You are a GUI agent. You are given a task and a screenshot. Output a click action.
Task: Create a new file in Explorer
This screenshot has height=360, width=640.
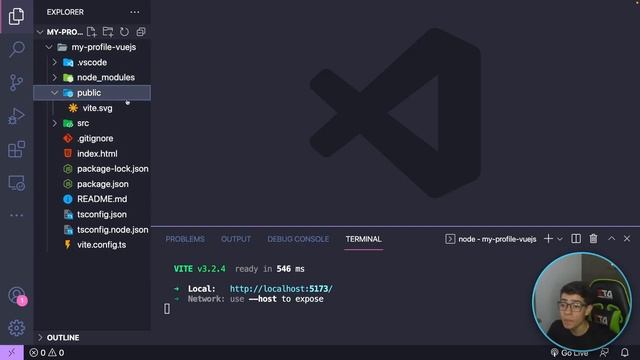91,32
